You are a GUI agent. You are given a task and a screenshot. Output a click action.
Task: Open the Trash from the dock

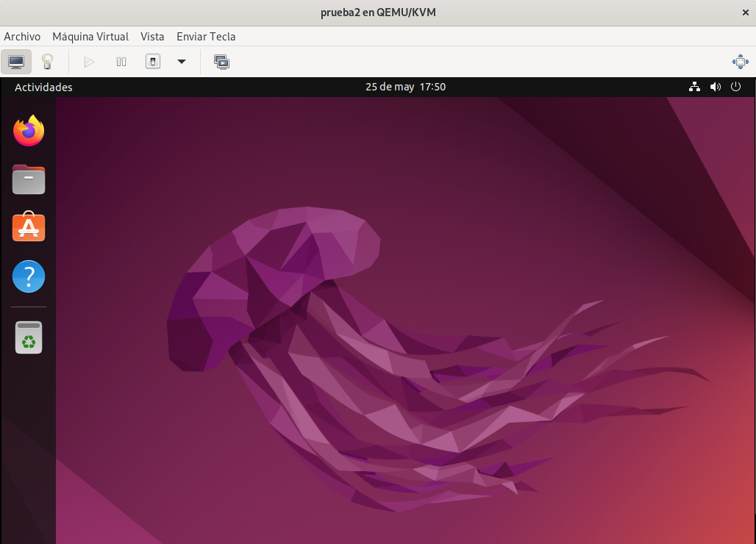[x=29, y=337]
